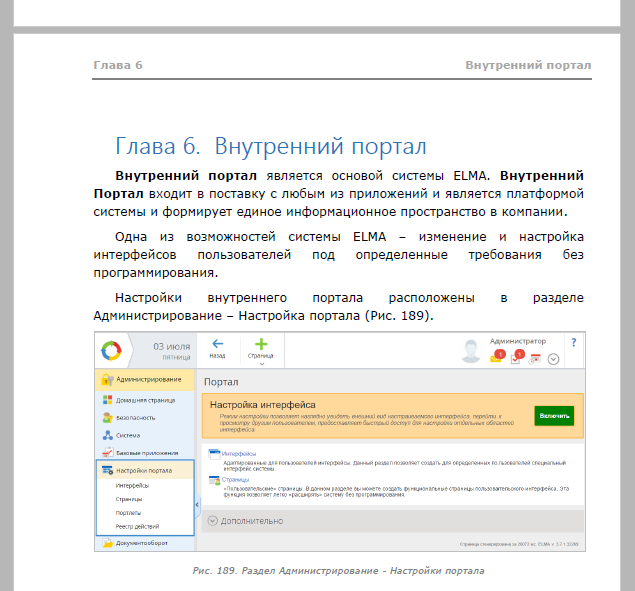Screen dimensions: 635x591
Task: Click the Рис. 189 figure caption
Action: coord(338,571)
